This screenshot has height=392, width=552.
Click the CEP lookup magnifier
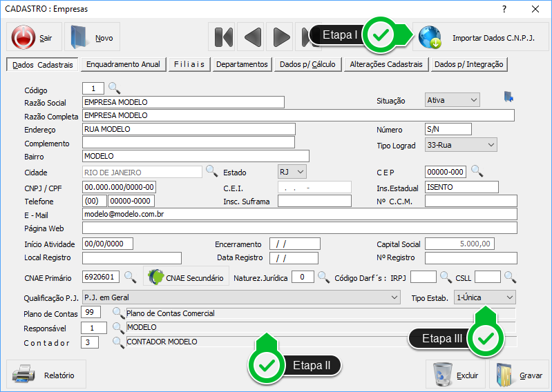pyautogui.click(x=477, y=171)
